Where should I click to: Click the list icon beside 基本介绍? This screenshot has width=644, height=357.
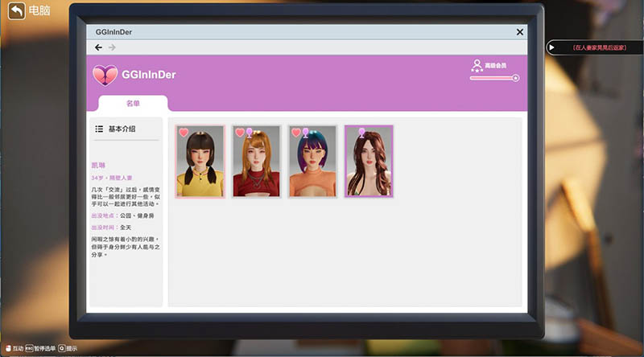click(x=99, y=129)
